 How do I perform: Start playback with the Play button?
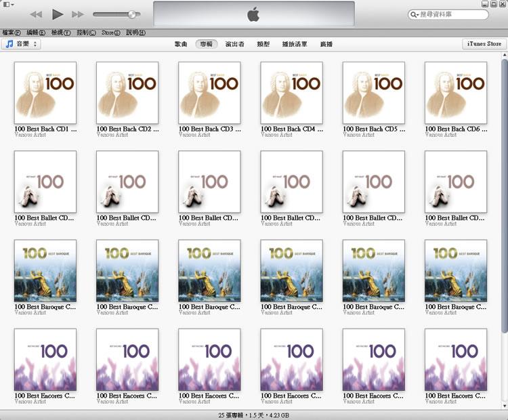[x=58, y=14]
